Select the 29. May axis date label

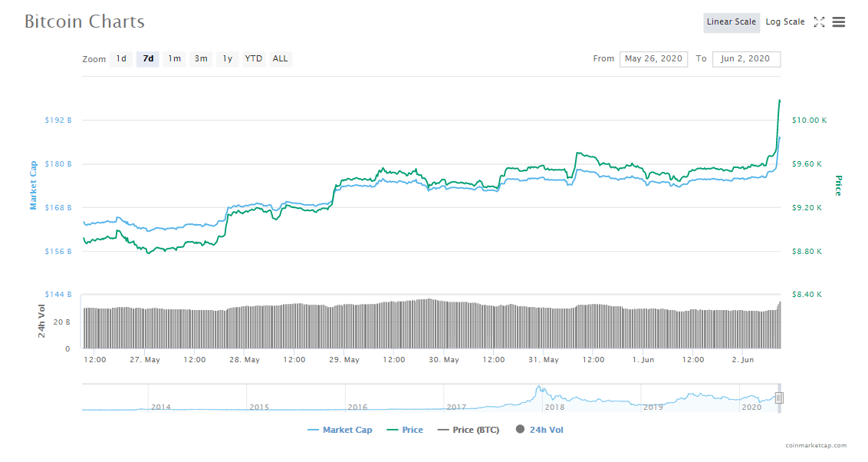tap(344, 359)
